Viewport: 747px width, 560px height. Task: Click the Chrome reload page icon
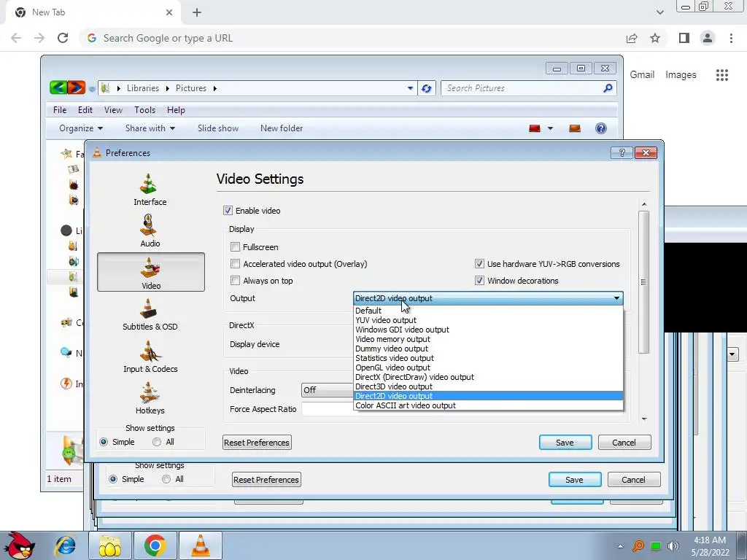[63, 38]
